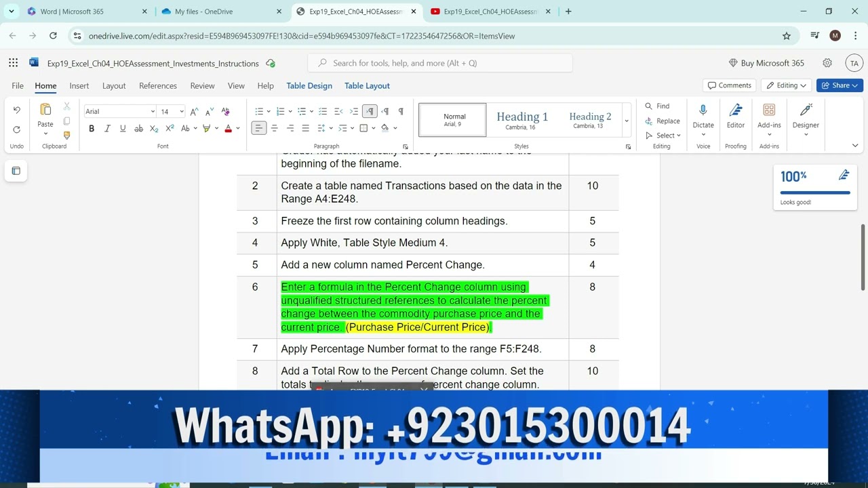Click Justify alignment icon
Image resolution: width=868 pixels, height=488 pixels.
click(x=306, y=128)
